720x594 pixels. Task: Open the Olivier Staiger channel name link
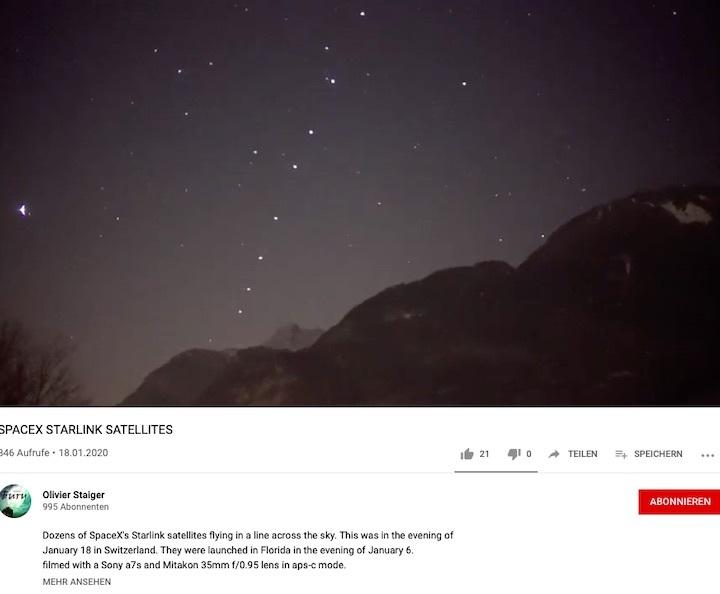click(73, 495)
